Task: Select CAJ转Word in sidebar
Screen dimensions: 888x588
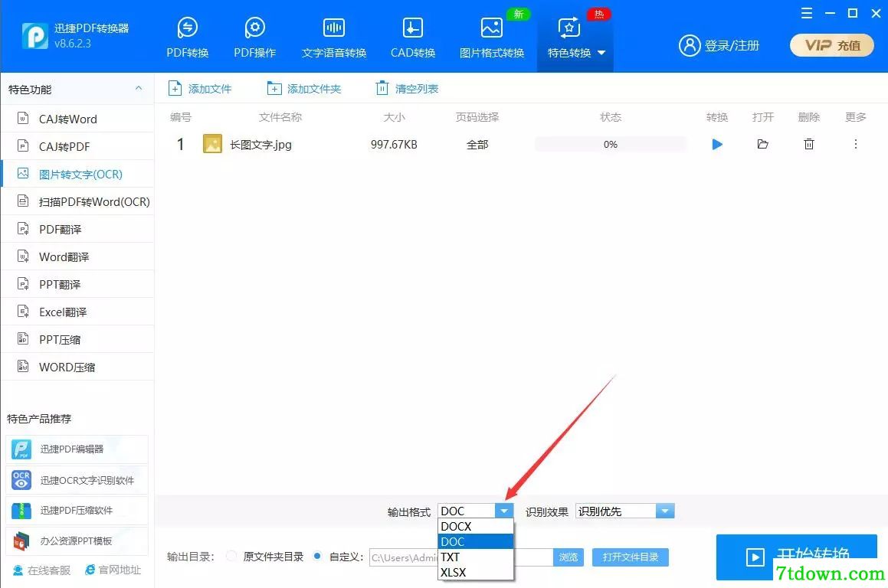Action: pos(77,119)
